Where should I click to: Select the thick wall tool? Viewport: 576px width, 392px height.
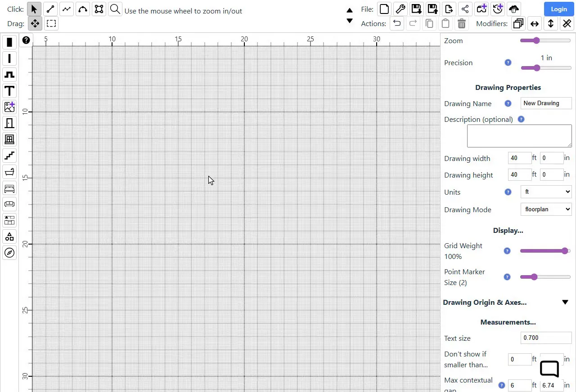9,42
